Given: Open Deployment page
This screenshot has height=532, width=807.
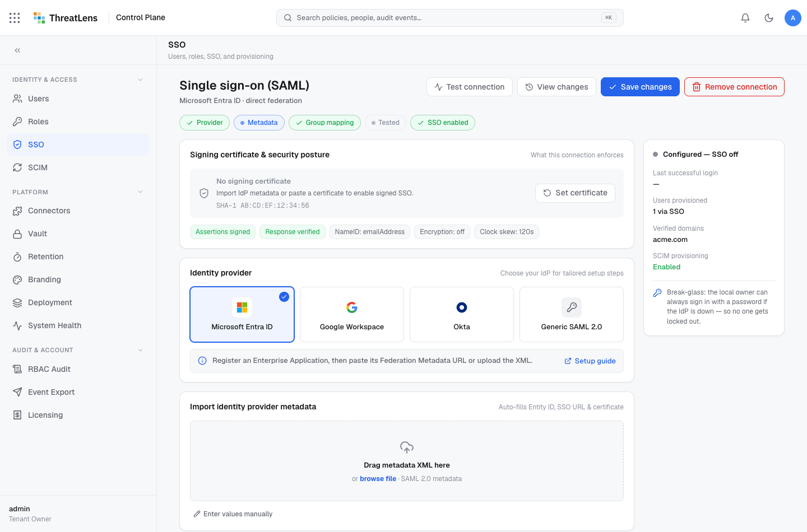Looking at the screenshot, I should tap(78, 302).
